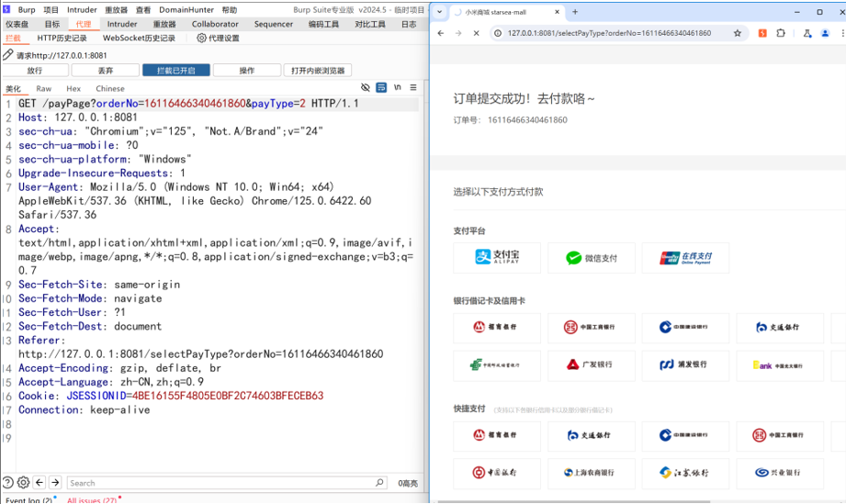Open the Chrome tab search dropdown arrow
846x504 pixels.
(x=439, y=11)
